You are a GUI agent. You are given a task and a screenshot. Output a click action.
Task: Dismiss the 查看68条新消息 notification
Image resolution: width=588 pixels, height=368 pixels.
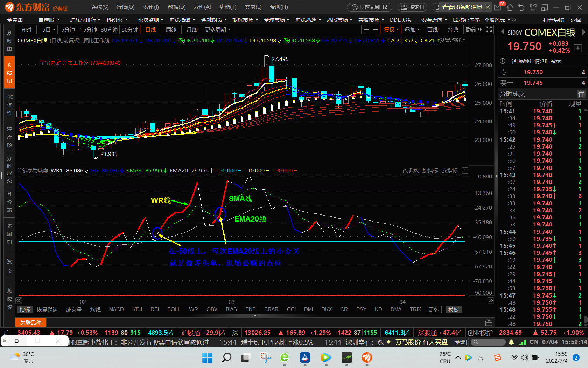[488, 7]
